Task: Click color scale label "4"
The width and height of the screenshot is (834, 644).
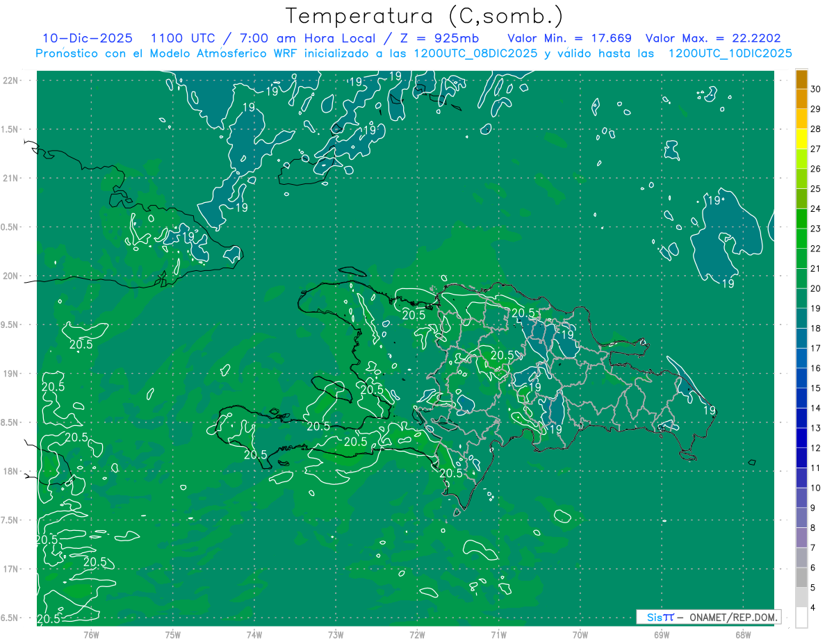Action: (x=815, y=607)
